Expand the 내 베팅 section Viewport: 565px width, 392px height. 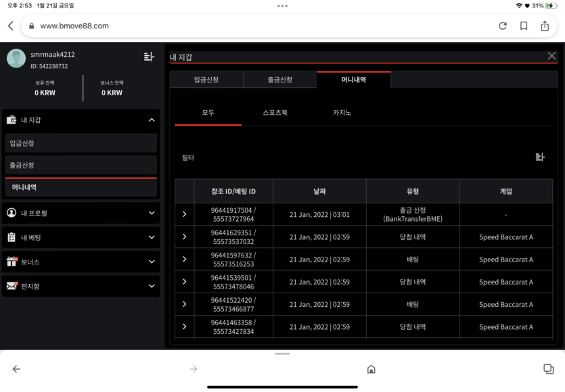point(152,237)
